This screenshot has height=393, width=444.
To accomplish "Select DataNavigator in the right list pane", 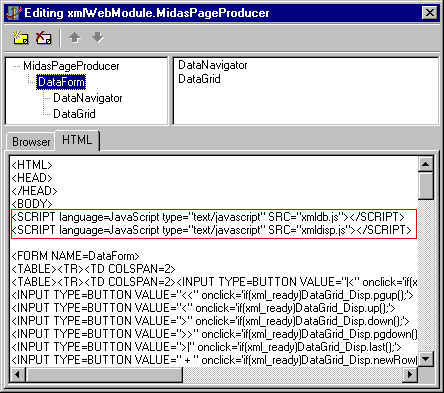I will (x=213, y=65).
